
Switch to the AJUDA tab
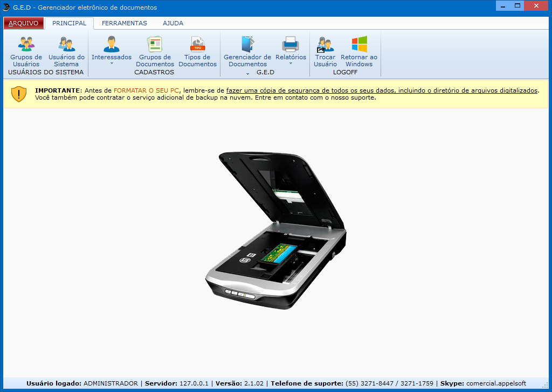[x=173, y=23]
